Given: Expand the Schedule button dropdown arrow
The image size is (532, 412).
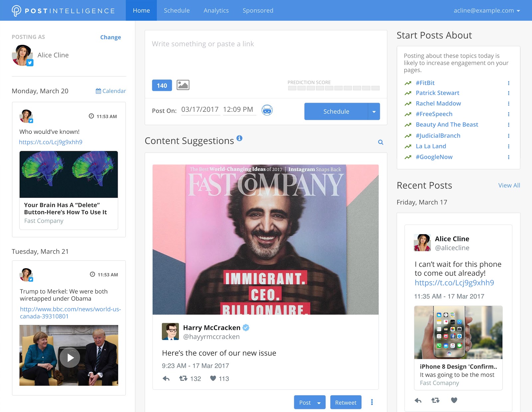Looking at the screenshot, I should [374, 111].
